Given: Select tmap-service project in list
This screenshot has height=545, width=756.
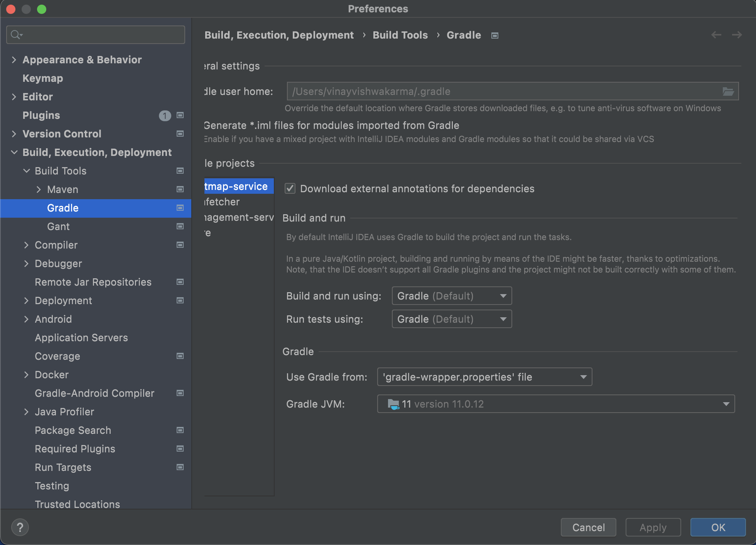Looking at the screenshot, I should (x=239, y=186).
